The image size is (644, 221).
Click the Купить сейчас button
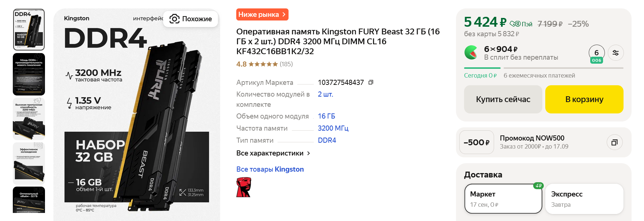coord(503,99)
